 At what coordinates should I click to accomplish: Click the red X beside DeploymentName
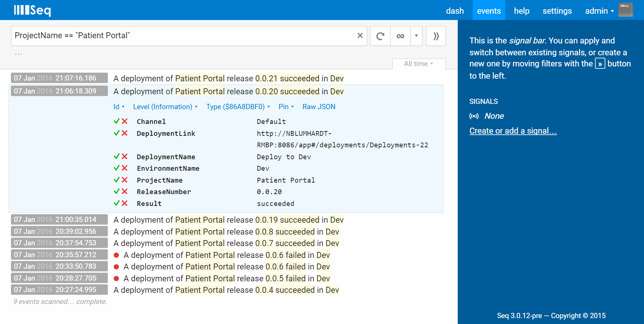pyautogui.click(x=124, y=156)
